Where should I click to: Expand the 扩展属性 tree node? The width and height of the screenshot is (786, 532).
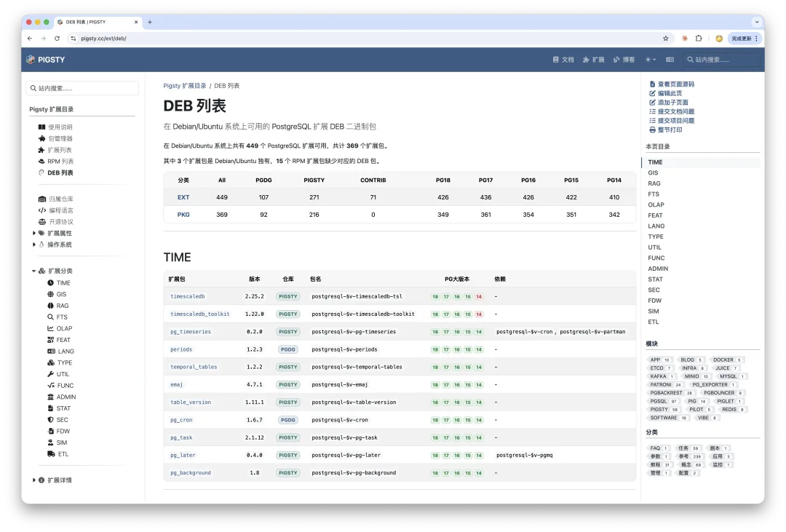(34, 233)
